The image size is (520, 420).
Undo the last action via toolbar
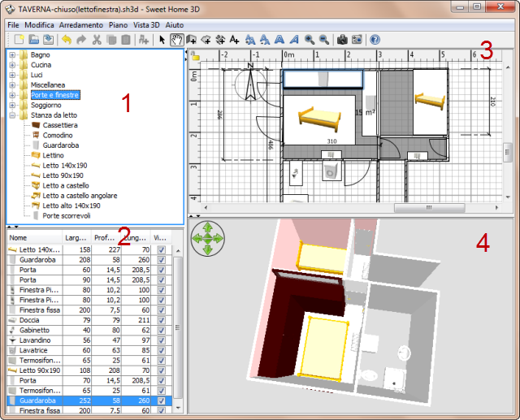[67, 39]
